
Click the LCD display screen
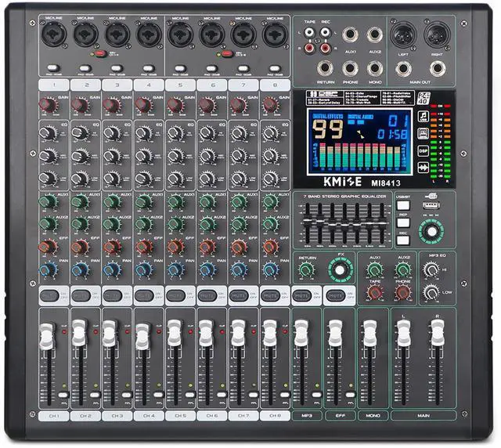tap(359, 142)
